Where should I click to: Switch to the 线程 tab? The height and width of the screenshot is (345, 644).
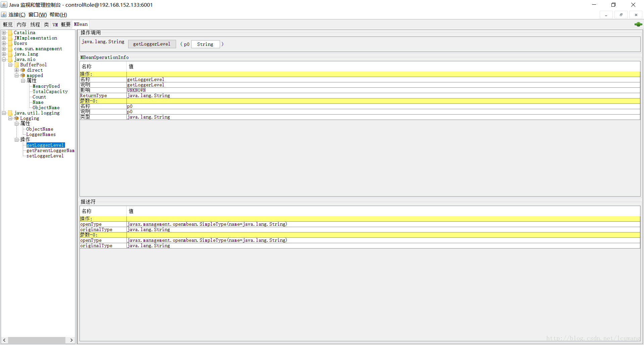click(35, 24)
